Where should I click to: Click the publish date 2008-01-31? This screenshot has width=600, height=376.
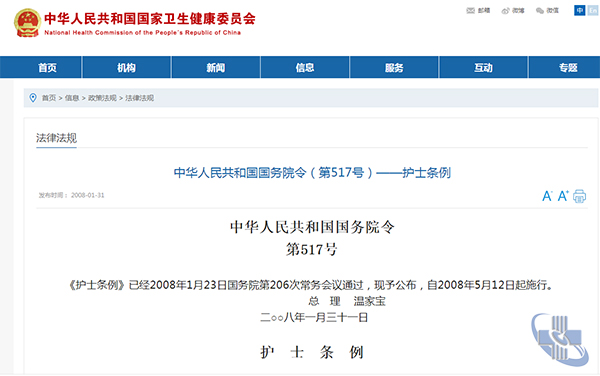[x=87, y=195]
